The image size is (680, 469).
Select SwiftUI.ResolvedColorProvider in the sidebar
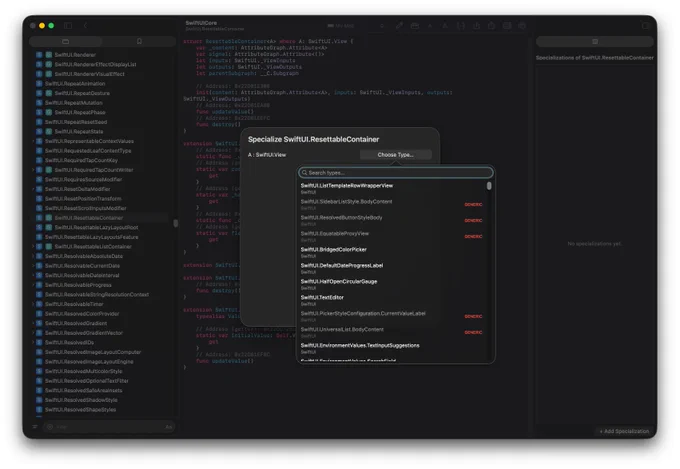pyautogui.click(x=99, y=314)
